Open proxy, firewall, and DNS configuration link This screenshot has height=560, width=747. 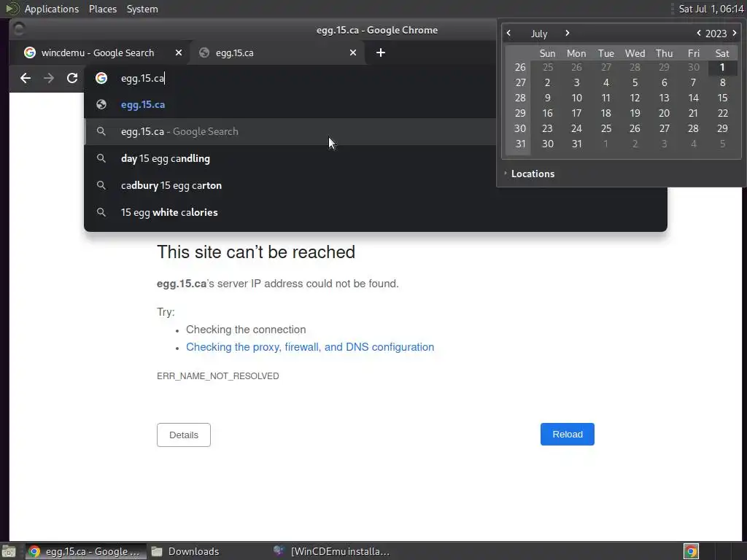(x=309, y=347)
